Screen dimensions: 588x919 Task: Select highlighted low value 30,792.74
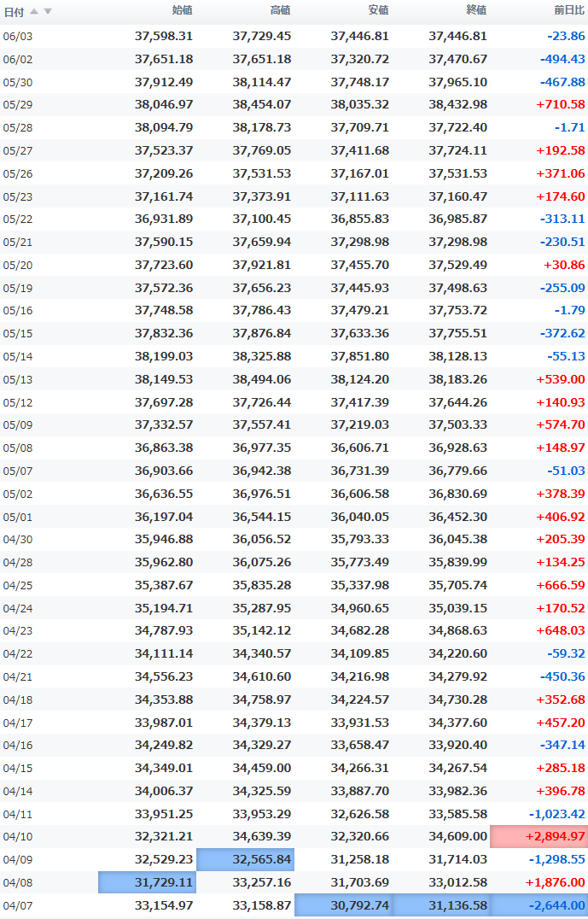(343, 905)
